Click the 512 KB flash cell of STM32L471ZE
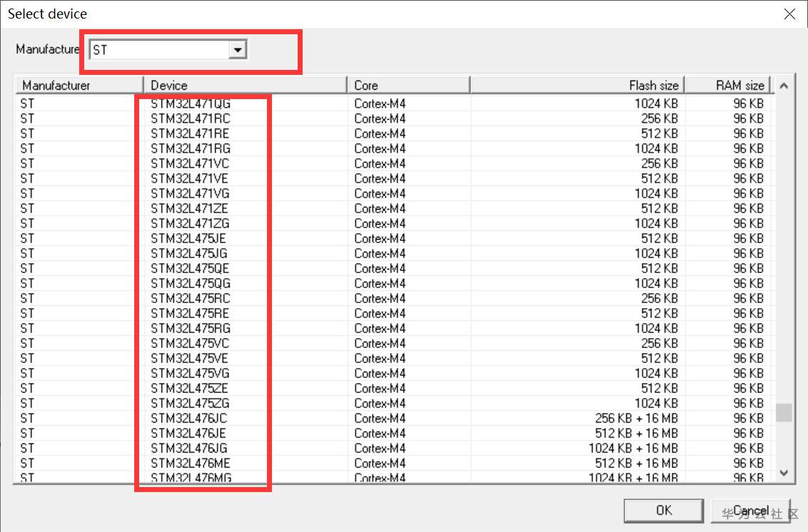Image resolution: width=808 pixels, height=532 pixels. pyautogui.click(x=660, y=208)
